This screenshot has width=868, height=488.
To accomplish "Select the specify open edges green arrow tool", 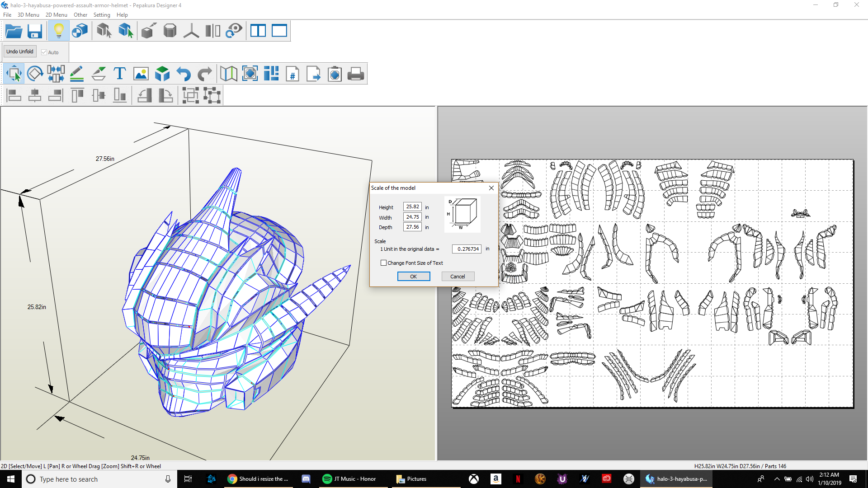I will 126,31.
